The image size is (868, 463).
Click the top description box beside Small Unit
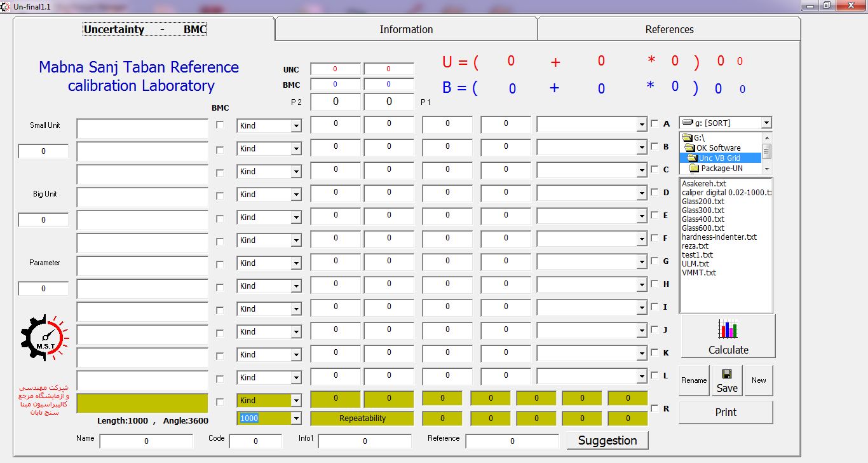(x=142, y=128)
